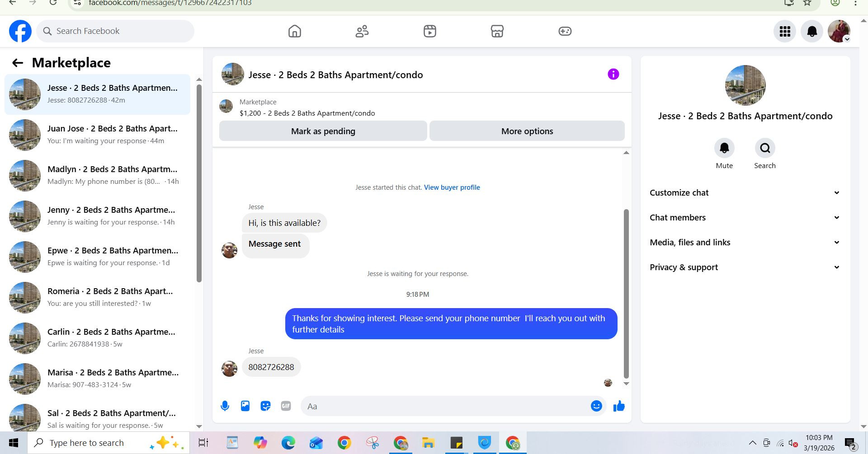Expand Customize chat section

click(x=745, y=193)
